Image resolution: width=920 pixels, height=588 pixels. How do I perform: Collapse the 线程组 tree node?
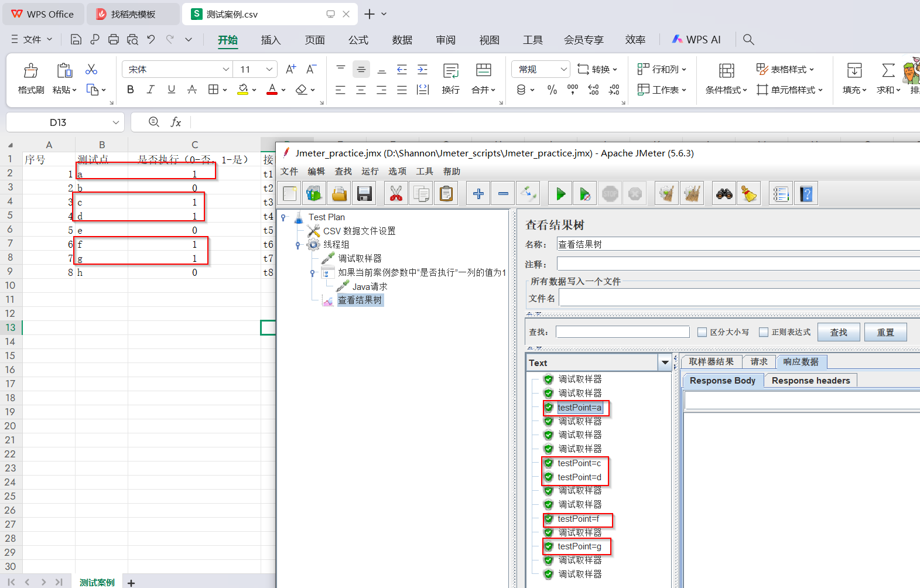coord(298,245)
